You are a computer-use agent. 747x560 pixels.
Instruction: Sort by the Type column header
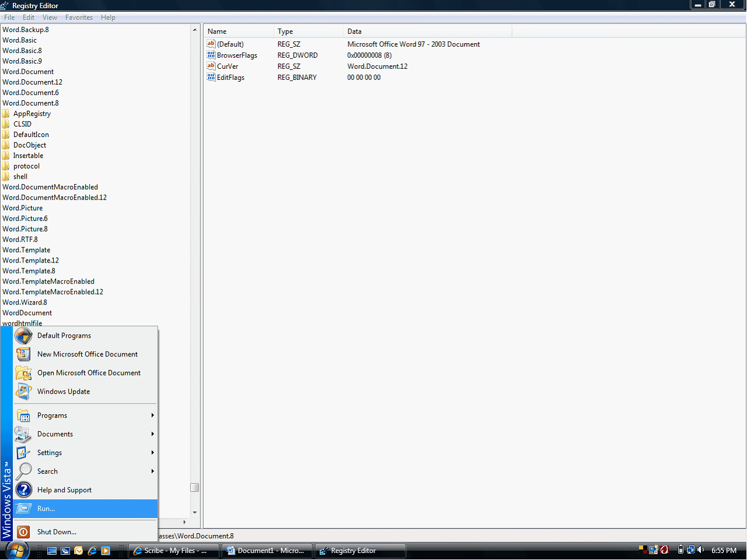(x=309, y=32)
